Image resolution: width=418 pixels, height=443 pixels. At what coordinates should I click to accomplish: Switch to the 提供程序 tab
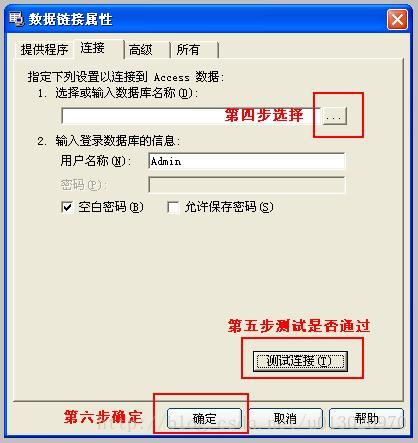[x=44, y=50]
